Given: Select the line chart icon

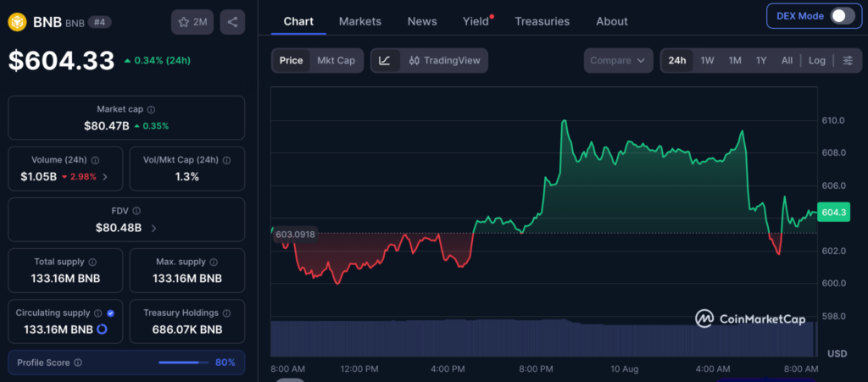Looking at the screenshot, I should pyautogui.click(x=385, y=61).
